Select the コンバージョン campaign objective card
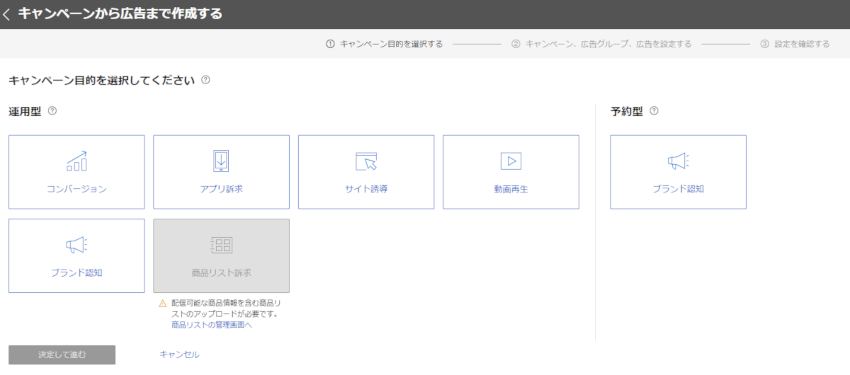Image resolution: width=850 pixels, height=375 pixels. [76, 172]
